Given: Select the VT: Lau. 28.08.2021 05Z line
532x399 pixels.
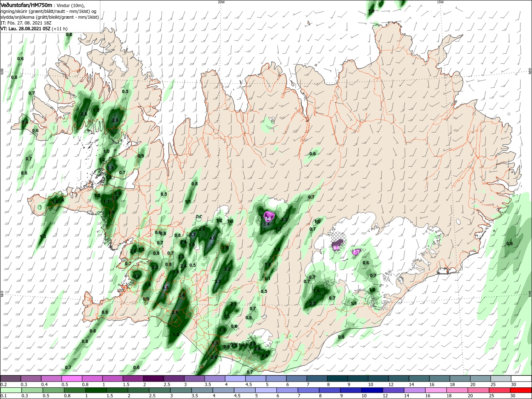Looking at the screenshot, I should tap(34, 29).
